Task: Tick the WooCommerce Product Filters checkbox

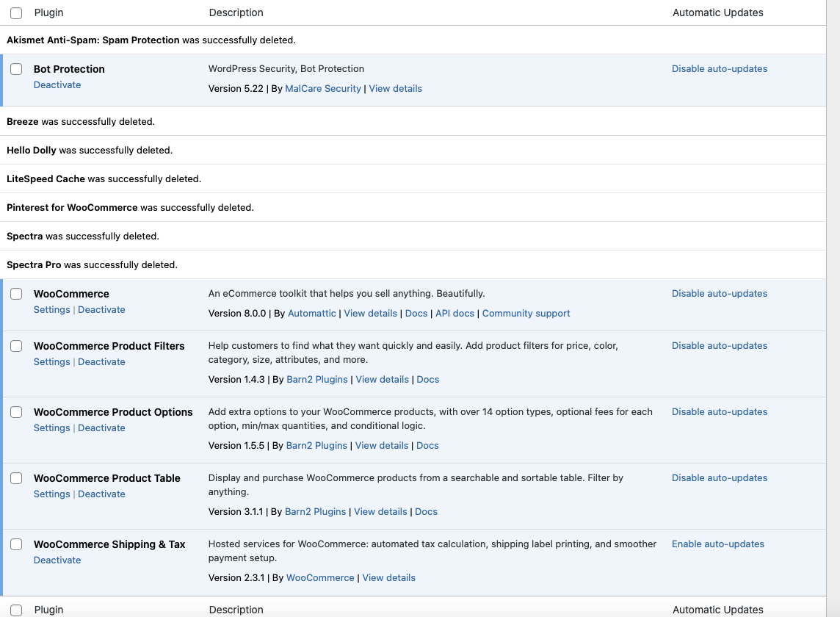Action: pyautogui.click(x=16, y=346)
